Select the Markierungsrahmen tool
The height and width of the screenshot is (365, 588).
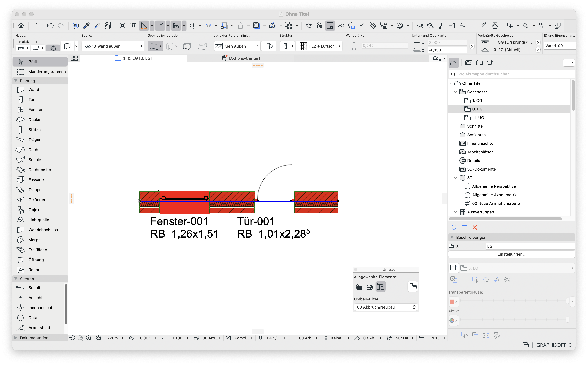coord(40,72)
